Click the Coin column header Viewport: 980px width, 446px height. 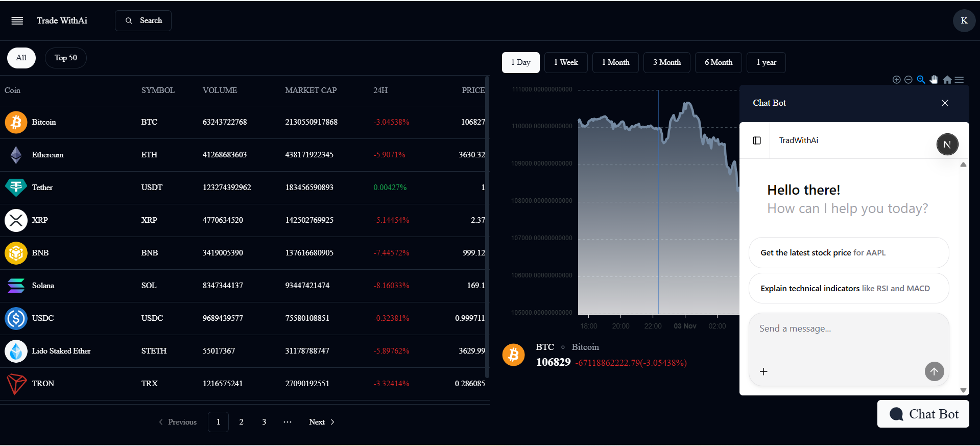[x=12, y=90]
